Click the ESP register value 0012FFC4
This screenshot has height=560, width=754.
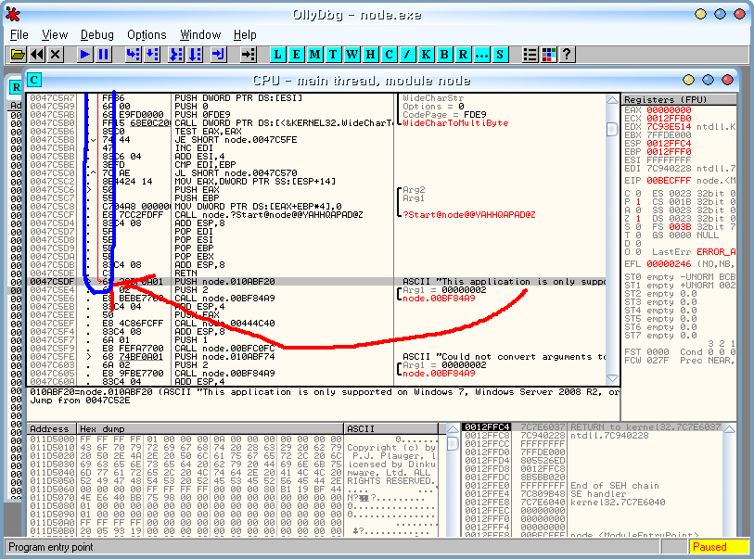pyautogui.click(x=669, y=143)
